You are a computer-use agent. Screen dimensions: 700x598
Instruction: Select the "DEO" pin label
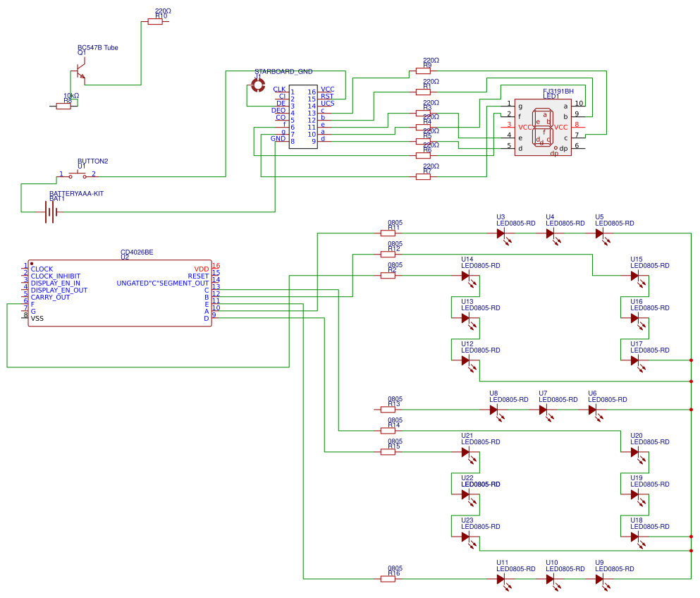tap(278, 110)
